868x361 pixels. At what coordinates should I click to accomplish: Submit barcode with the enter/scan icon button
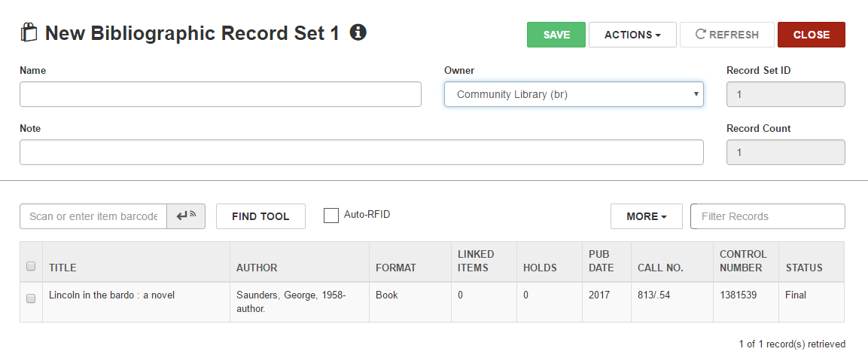pyautogui.click(x=186, y=216)
